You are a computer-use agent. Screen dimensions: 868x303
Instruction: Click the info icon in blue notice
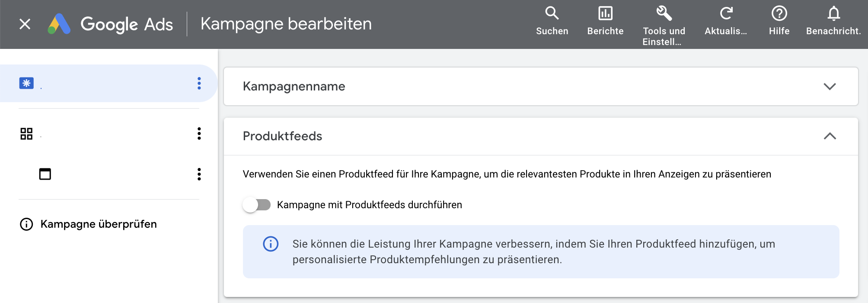271,244
